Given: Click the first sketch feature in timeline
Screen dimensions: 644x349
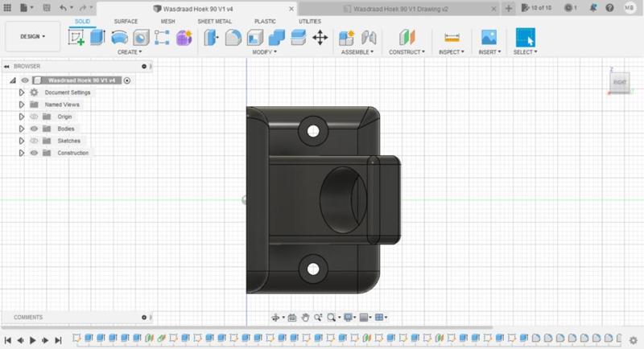Looking at the screenshot, I should pos(76,338).
